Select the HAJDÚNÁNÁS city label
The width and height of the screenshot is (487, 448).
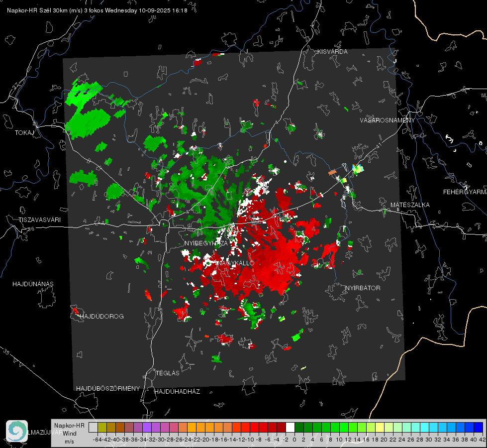pyautogui.click(x=33, y=284)
